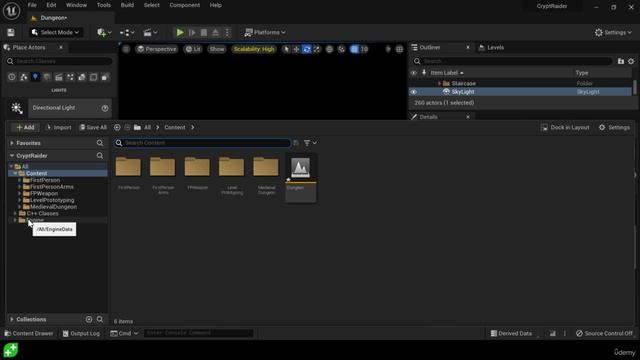Screen dimensions: 640x360
Task: Toggle visibility of SkyLight actor
Action: pyautogui.click(x=413, y=92)
